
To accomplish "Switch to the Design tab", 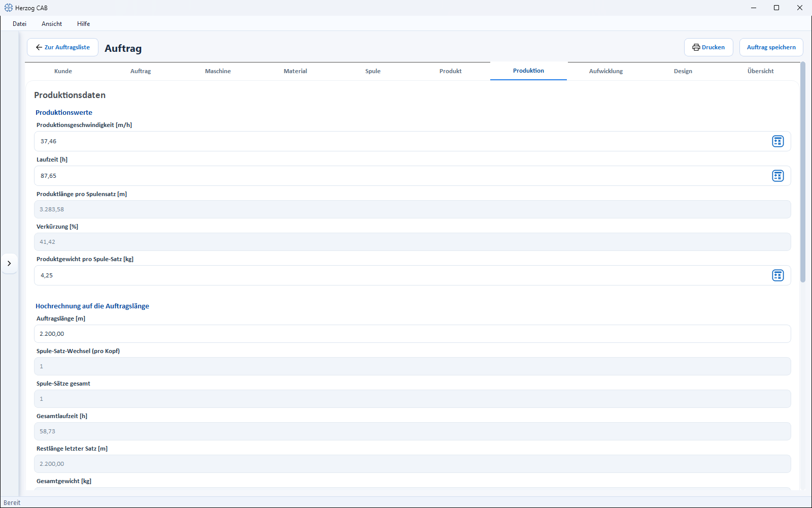I will tap(683, 71).
